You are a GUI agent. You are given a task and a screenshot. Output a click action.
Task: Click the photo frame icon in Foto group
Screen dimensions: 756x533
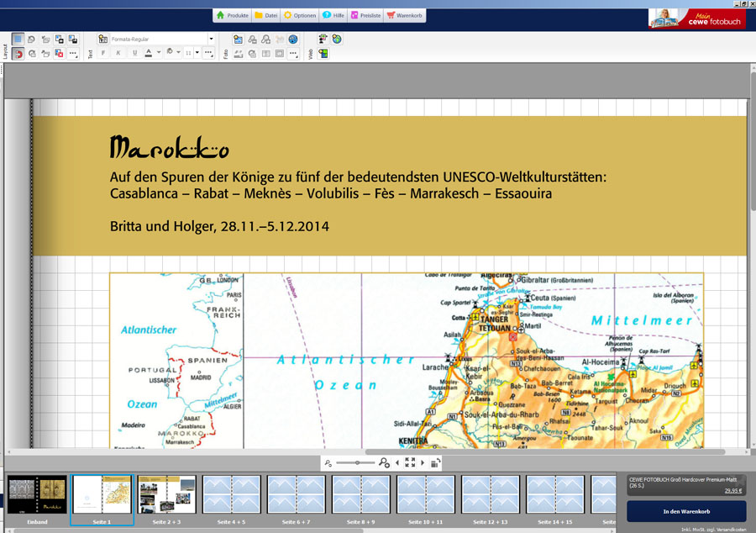point(279,54)
